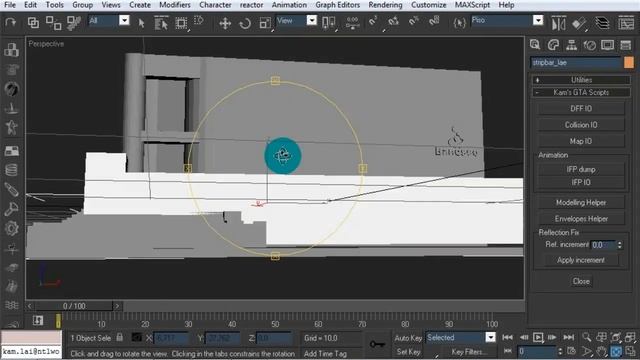The width and height of the screenshot is (640, 360).
Task: Open the Mirror Selected Objects tool
Action: click(558, 23)
